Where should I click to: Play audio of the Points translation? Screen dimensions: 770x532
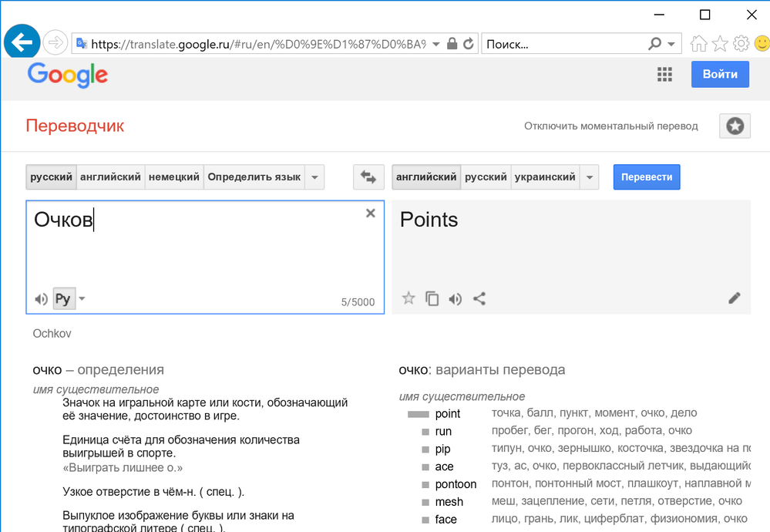[x=456, y=299]
